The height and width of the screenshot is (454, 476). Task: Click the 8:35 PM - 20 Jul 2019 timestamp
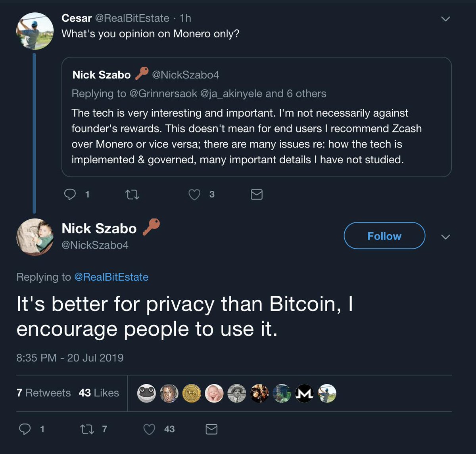point(70,358)
